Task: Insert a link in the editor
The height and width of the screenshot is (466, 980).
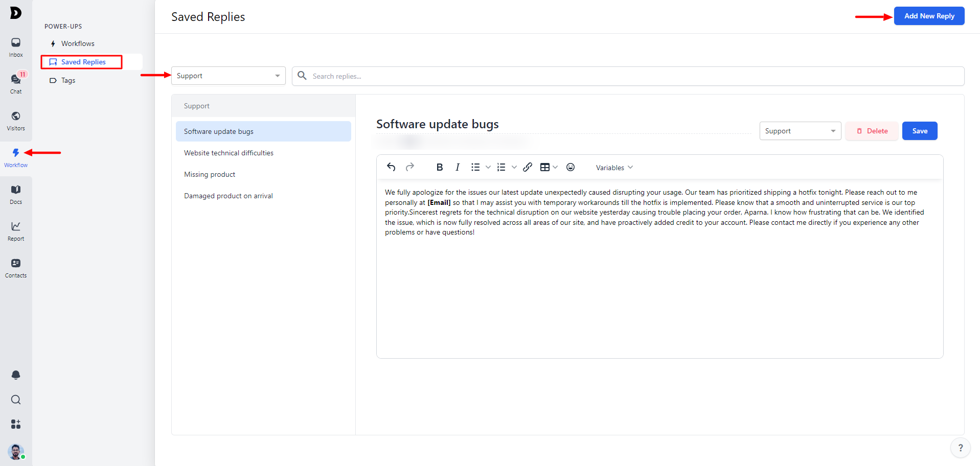Action: [x=528, y=167]
